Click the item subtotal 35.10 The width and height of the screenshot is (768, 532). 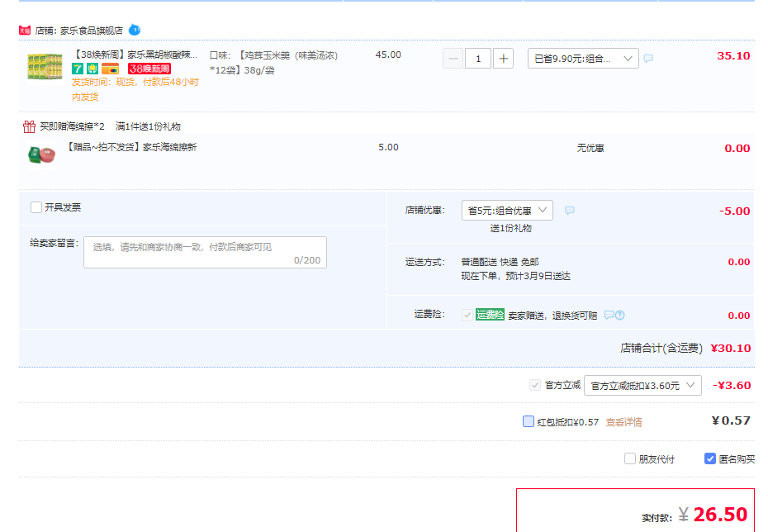point(733,56)
